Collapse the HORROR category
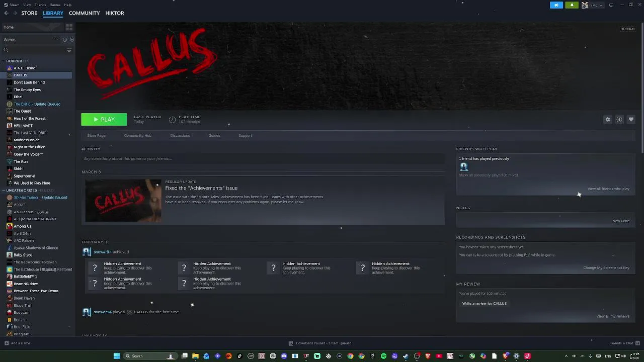Image resolution: width=644 pixels, height=362 pixels. click(x=3, y=61)
